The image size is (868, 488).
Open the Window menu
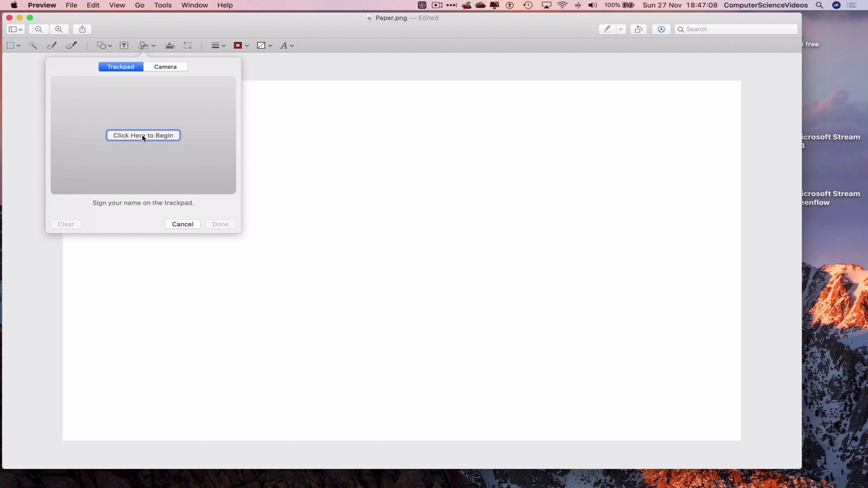pos(195,5)
